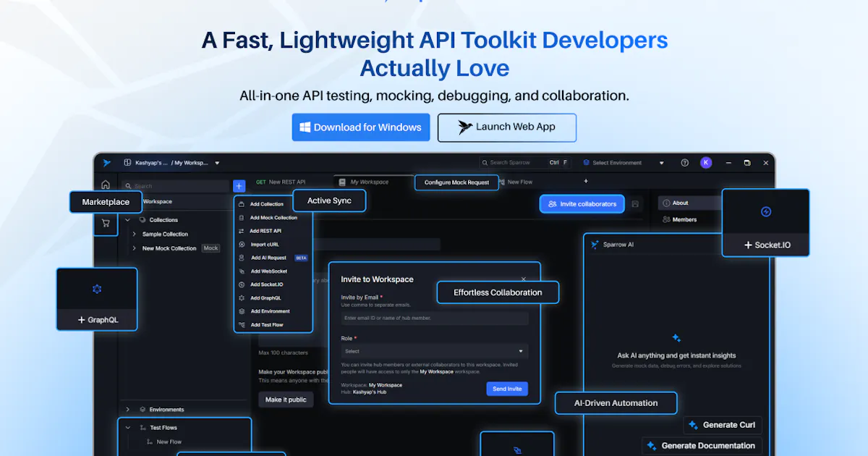Click the Add Socket.IO icon in menu

click(x=242, y=284)
